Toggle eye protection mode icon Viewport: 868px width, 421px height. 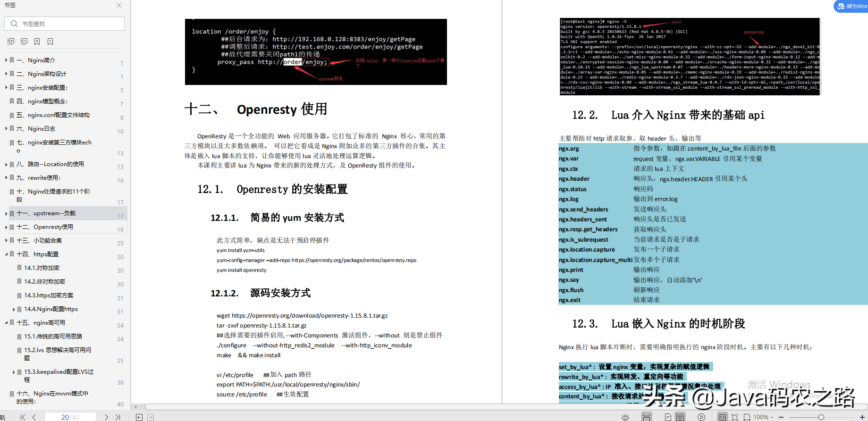[x=625, y=417]
